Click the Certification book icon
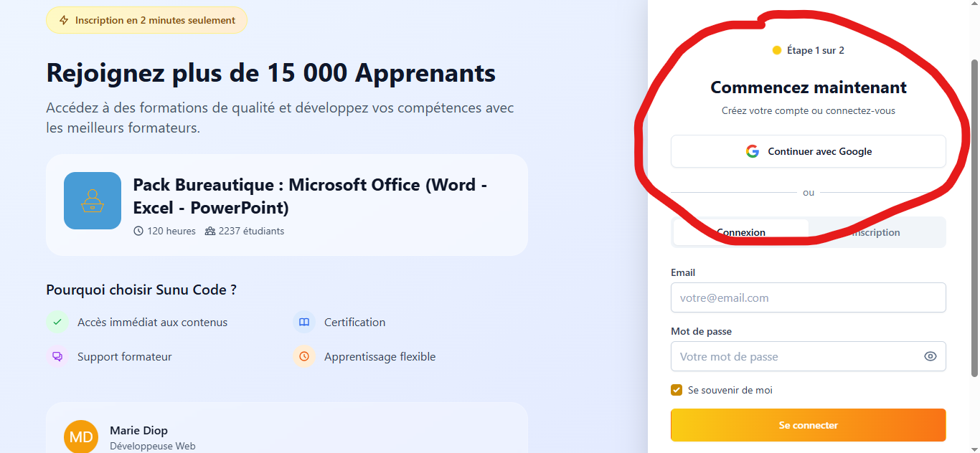 pyautogui.click(x=304, y=322)
